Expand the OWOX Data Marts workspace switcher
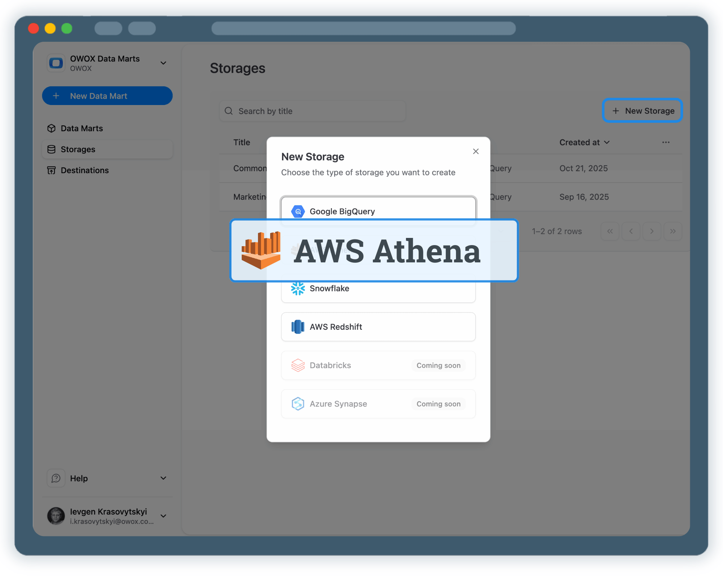The height and width of the screenshot is (588, 723). point(163,63)
